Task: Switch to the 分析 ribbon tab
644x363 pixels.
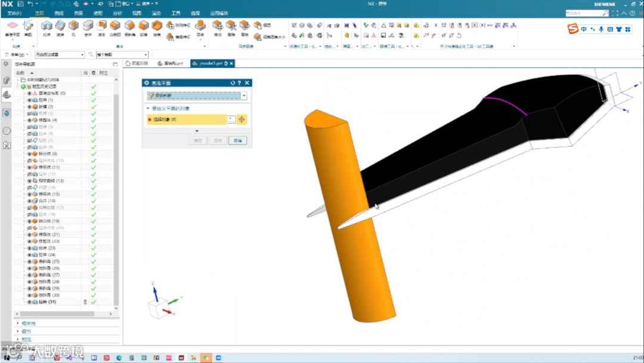Action: click(117, 13)
